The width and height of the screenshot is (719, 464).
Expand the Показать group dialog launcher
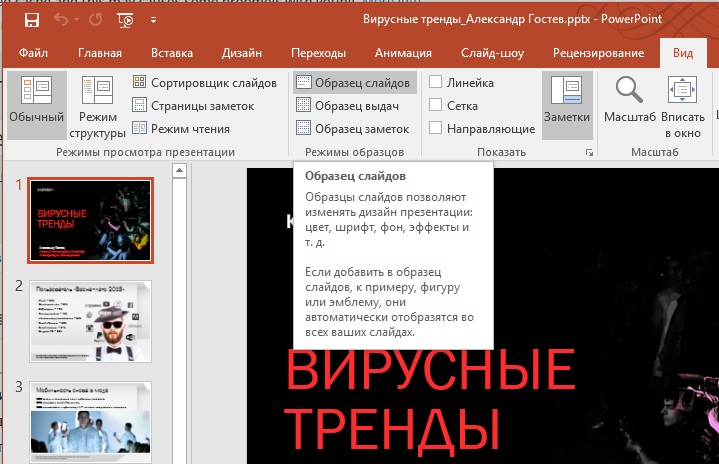(589, 152)
